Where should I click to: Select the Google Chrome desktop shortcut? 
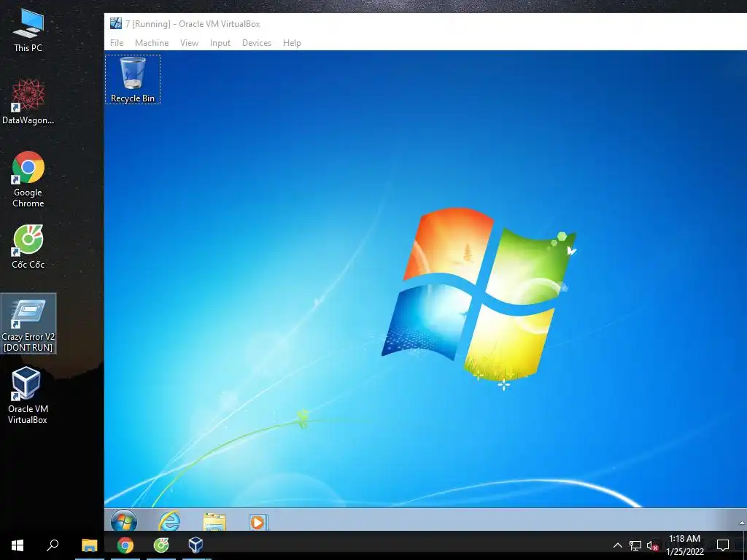pos(28,179)
